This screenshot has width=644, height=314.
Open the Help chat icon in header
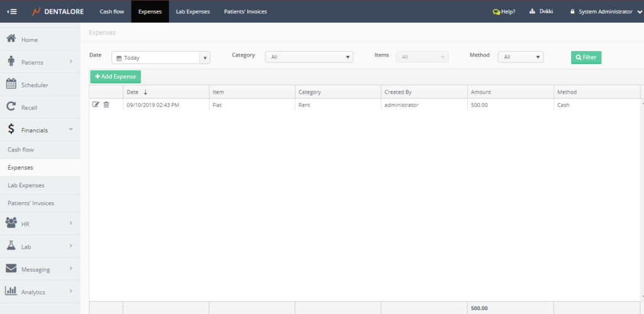(496, 11)
